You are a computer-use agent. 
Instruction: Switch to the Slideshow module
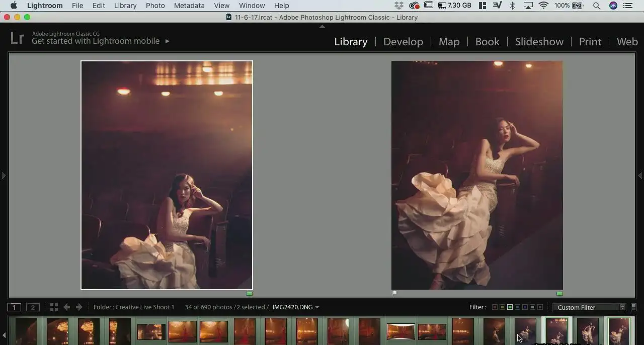[539, 42]
